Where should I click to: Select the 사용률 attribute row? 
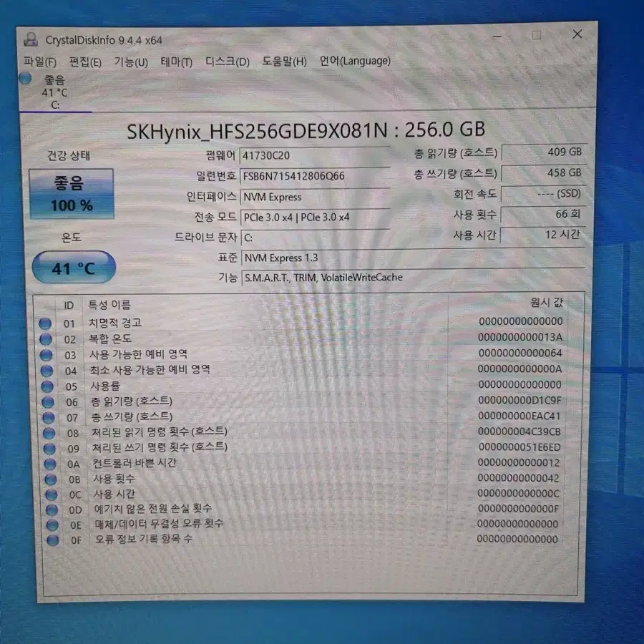303,386
